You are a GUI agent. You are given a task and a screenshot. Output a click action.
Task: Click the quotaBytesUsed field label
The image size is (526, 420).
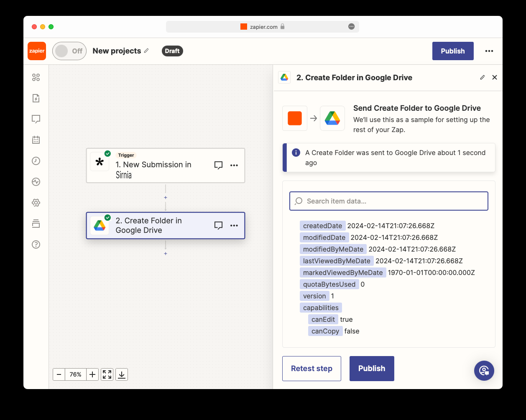tap(329, 284)
